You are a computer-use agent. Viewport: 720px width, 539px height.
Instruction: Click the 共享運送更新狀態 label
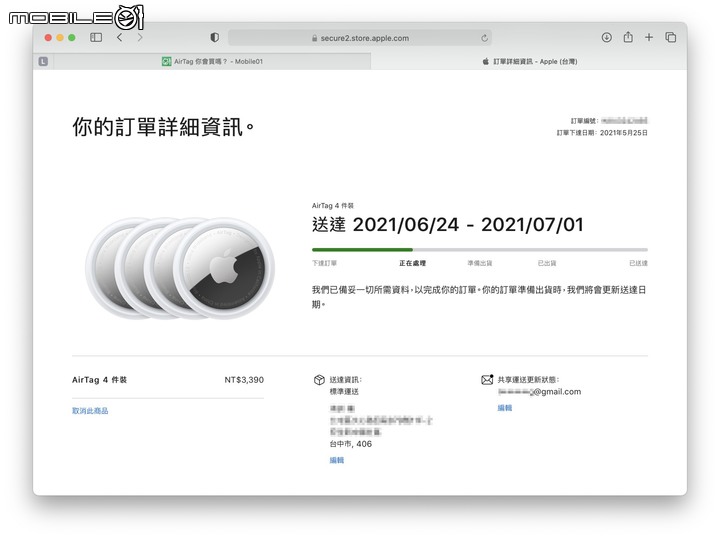529,380
